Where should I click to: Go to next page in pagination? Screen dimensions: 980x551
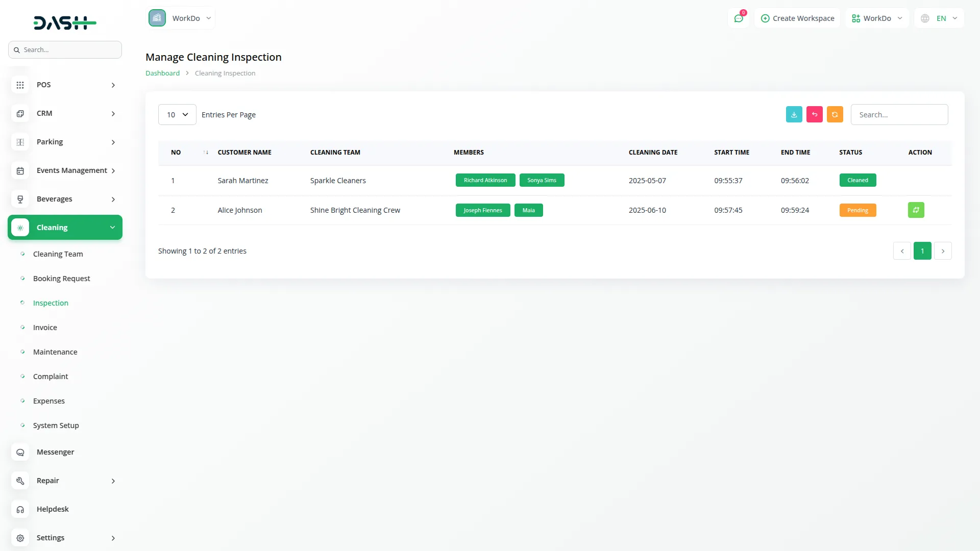coord(943,251)
